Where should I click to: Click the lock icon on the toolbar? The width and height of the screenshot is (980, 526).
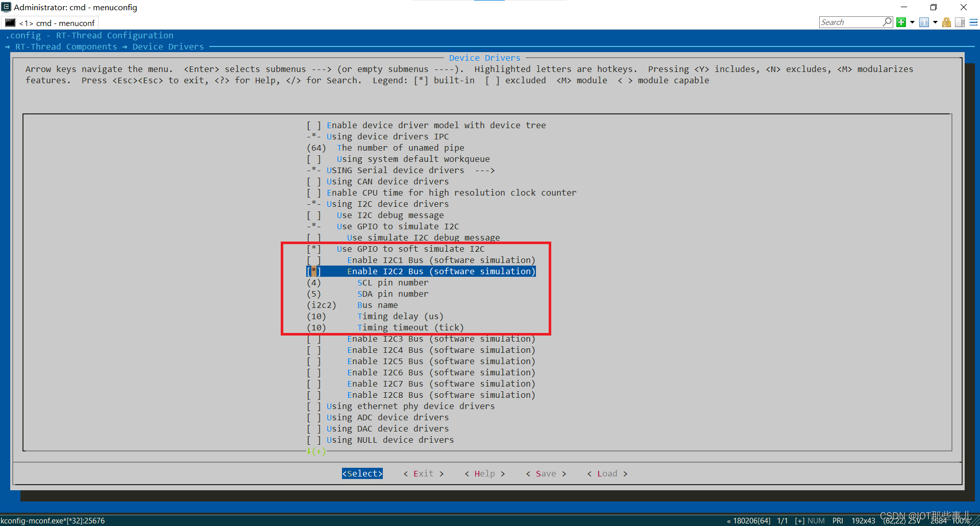pyautogui.click(x=946, y=22)
